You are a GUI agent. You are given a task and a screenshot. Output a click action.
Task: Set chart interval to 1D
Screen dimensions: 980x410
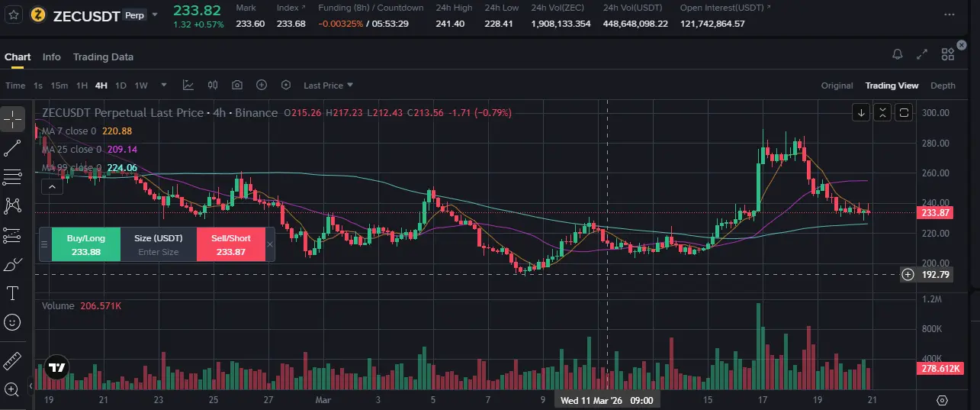click(120, 86)
